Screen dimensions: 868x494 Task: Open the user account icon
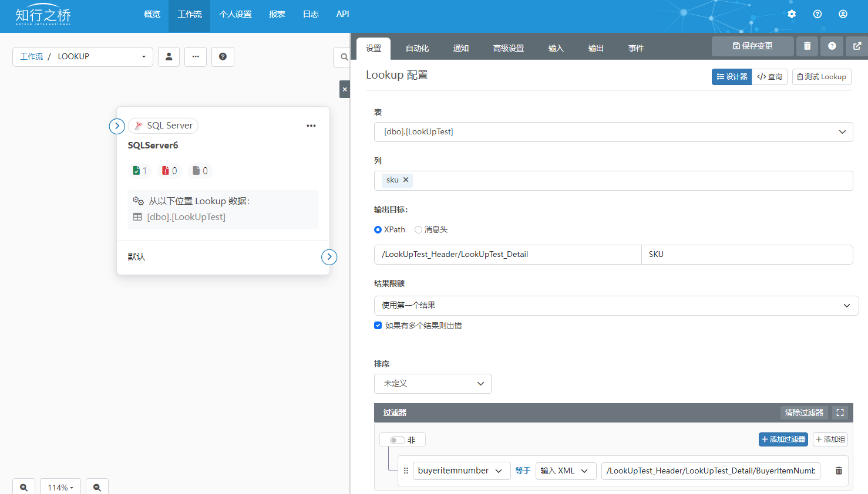843,14
